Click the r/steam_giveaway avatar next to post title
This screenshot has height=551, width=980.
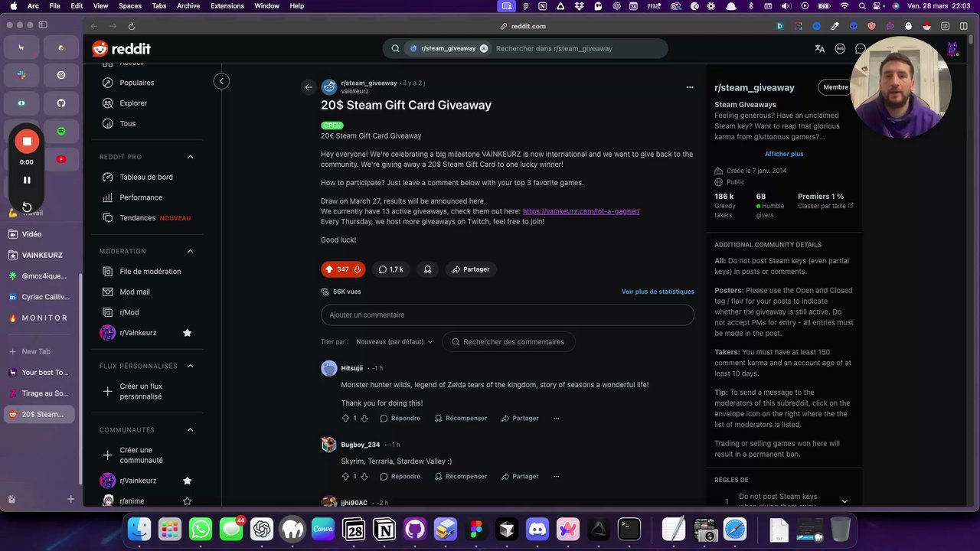[329, 87]
